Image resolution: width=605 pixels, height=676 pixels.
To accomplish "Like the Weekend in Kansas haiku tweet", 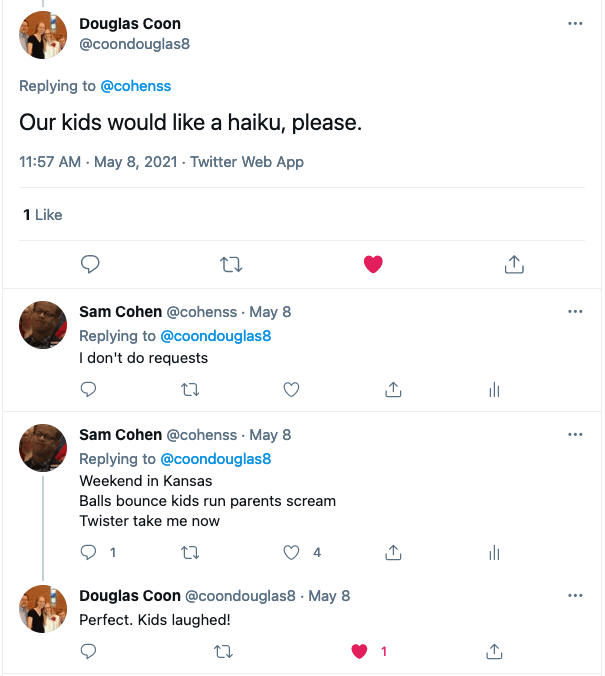I will [x=292, y=552].
